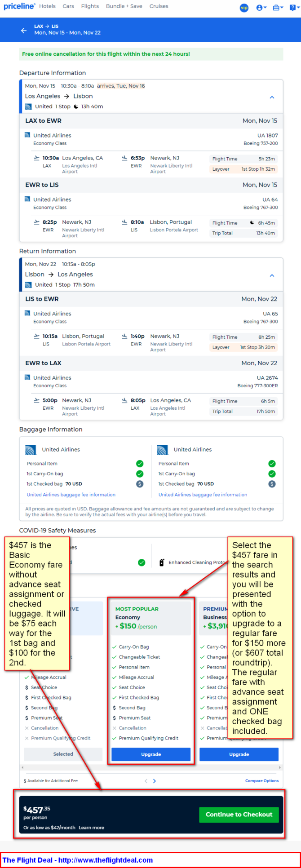Click United logo in return summary row
This screenshot has height=868, width=301.
tap(28, 285)
